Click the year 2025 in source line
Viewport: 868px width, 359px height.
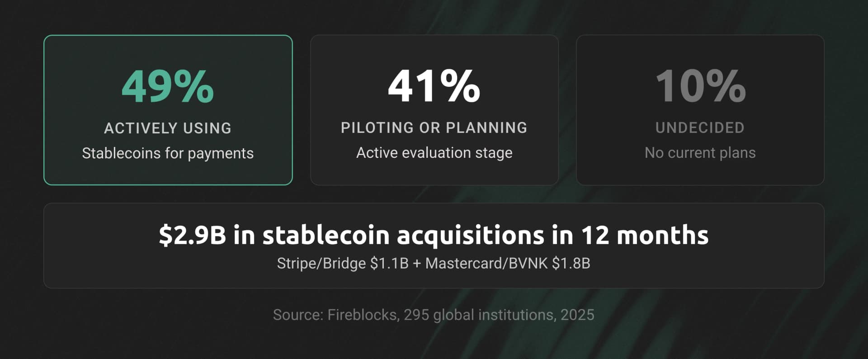click(577, 315)
